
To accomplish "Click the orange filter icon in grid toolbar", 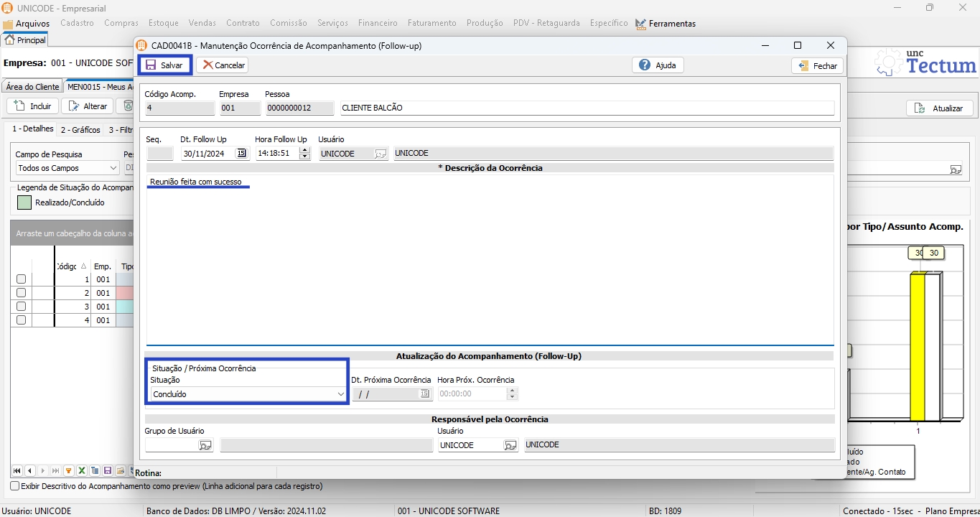I will (69, 471).
